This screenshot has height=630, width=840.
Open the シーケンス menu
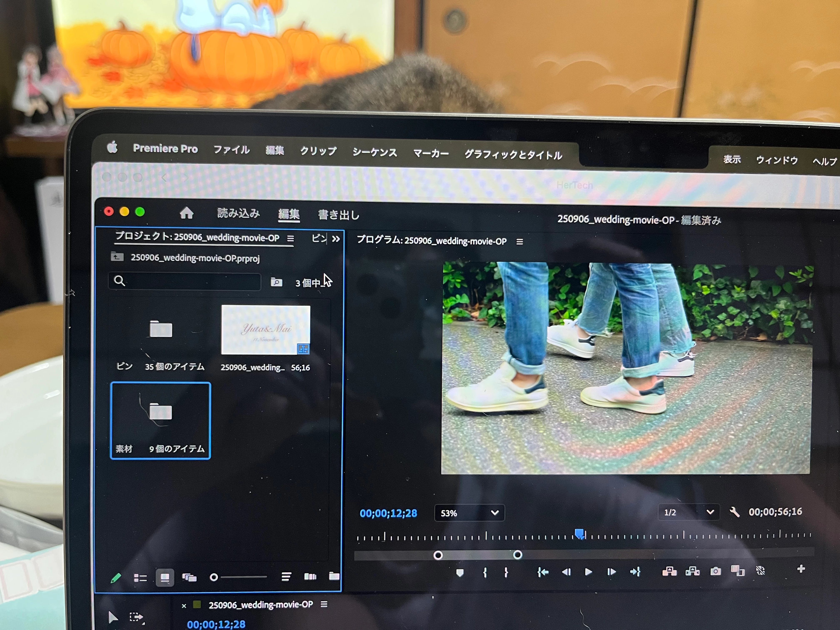(x=374, y=152)
